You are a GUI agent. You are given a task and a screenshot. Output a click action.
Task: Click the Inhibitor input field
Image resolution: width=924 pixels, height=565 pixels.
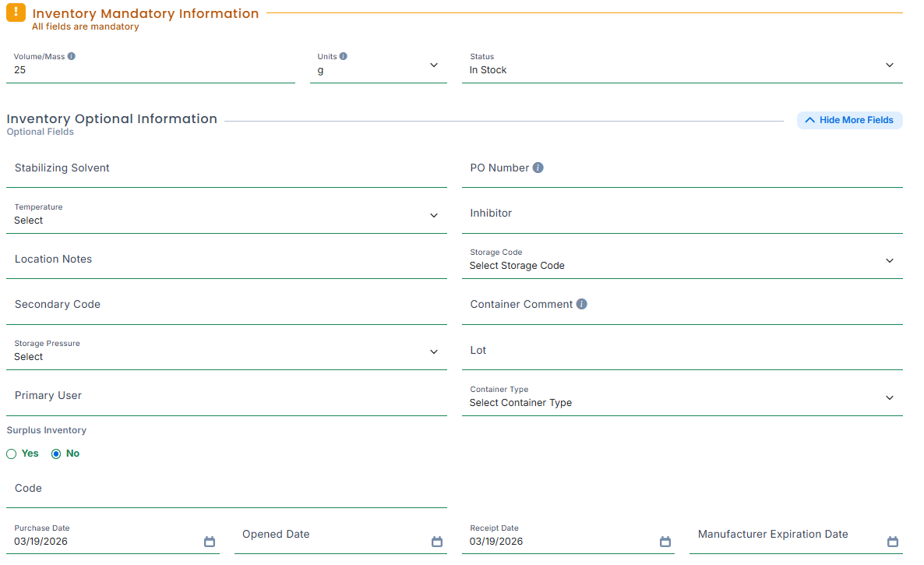682,215
